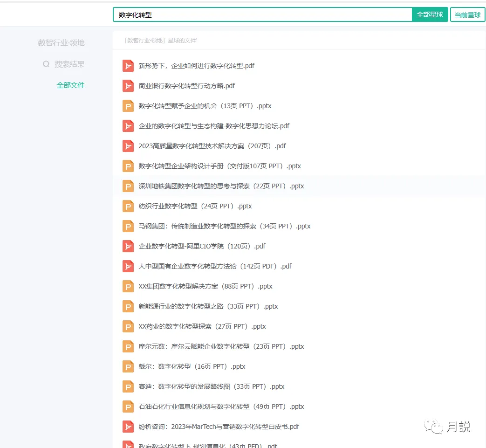Click PDF icon for 纷析咨询 MarTech 白皮书

(x=128, y=427)
